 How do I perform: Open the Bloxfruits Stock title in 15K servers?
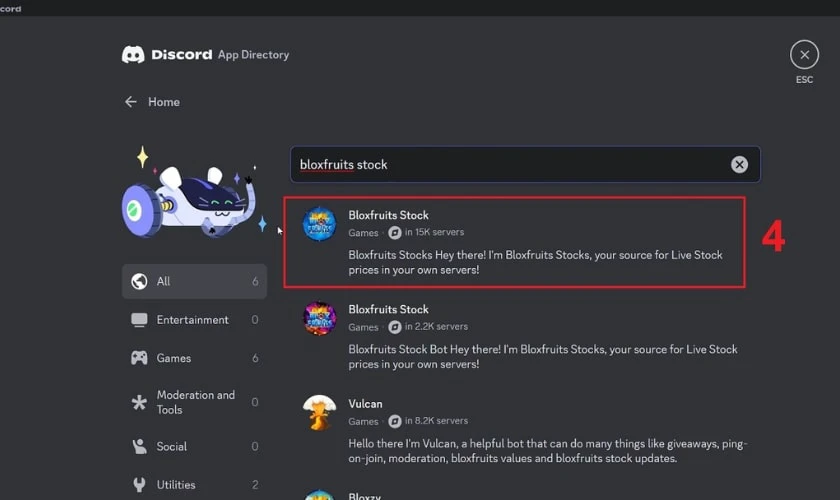point(388,215)
